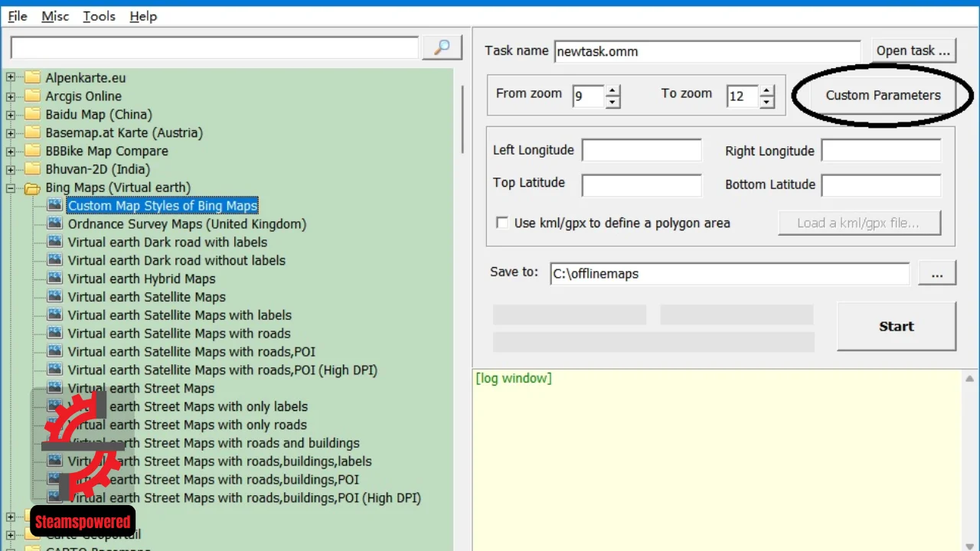Viewport: 980px width, 551px height.
Task: Click map icon beside Dark road without labels
Action: point(54,260)
